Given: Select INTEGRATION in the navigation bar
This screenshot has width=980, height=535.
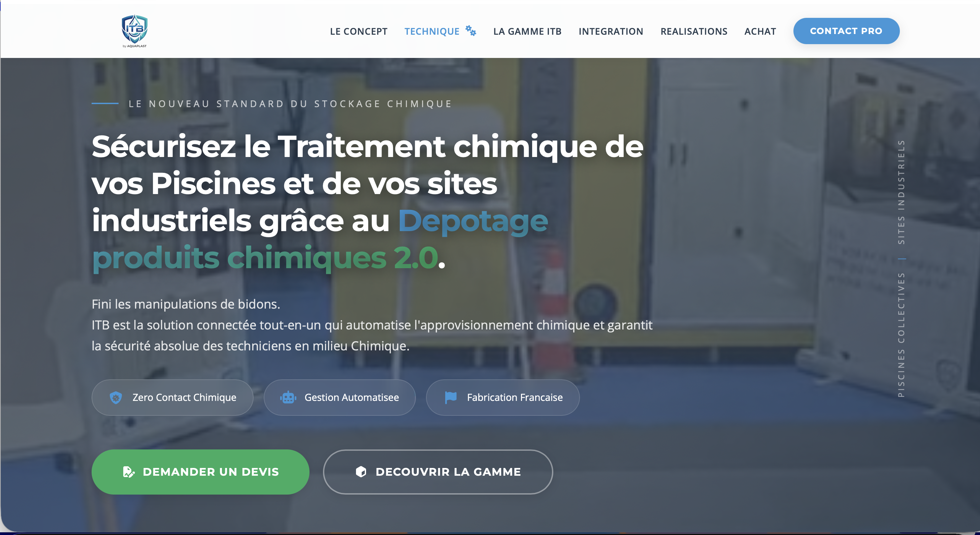Looking at the screenshot, I should 611,31.
